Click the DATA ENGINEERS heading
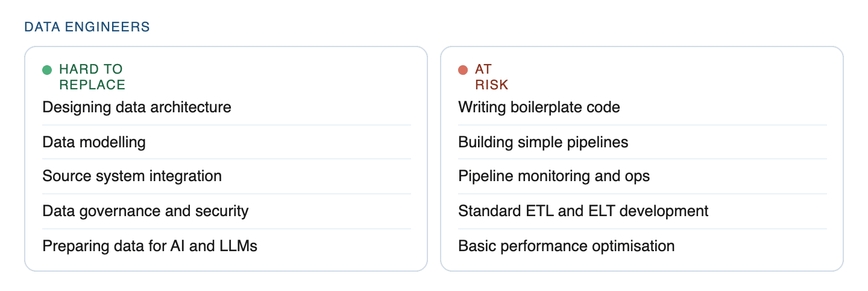 [x=87, y=27]
